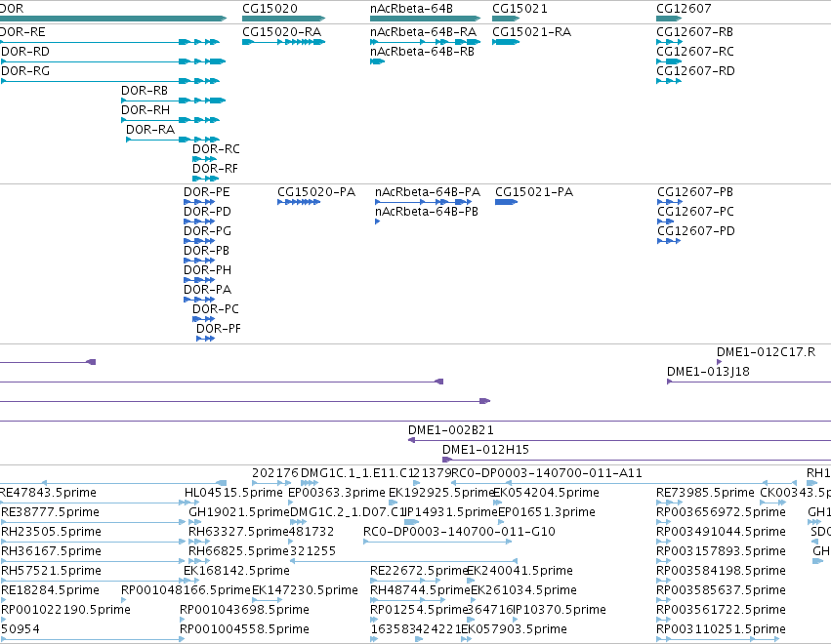Viewport: 831px width, 644px height.
Task: Select the RP003585637.5prime EST
Action: tap(663, 600)
